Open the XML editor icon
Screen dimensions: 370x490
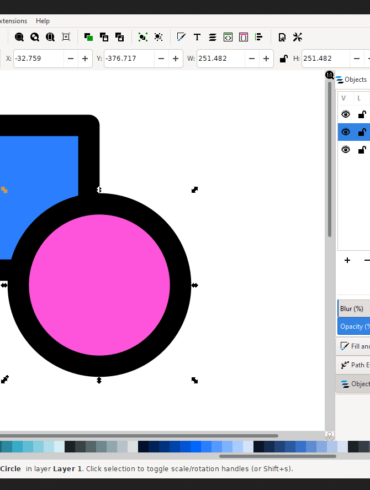click(x=228, y=37)
